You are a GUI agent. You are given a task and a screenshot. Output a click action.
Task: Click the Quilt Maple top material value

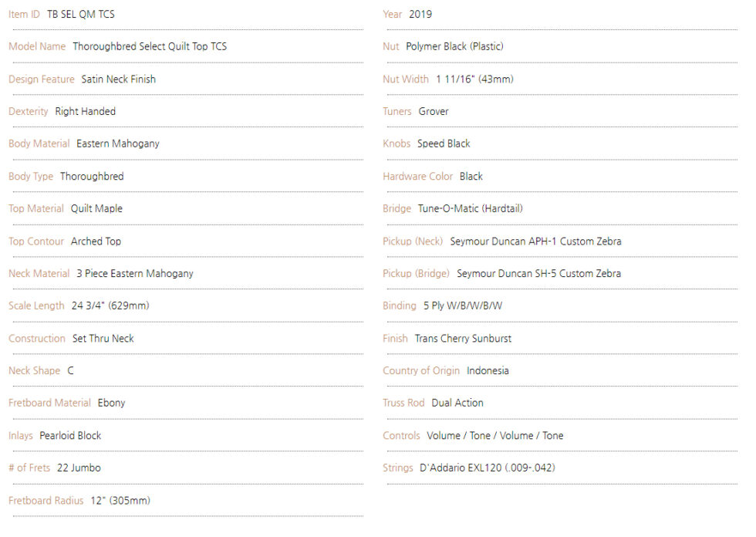(x=96, y=209)
